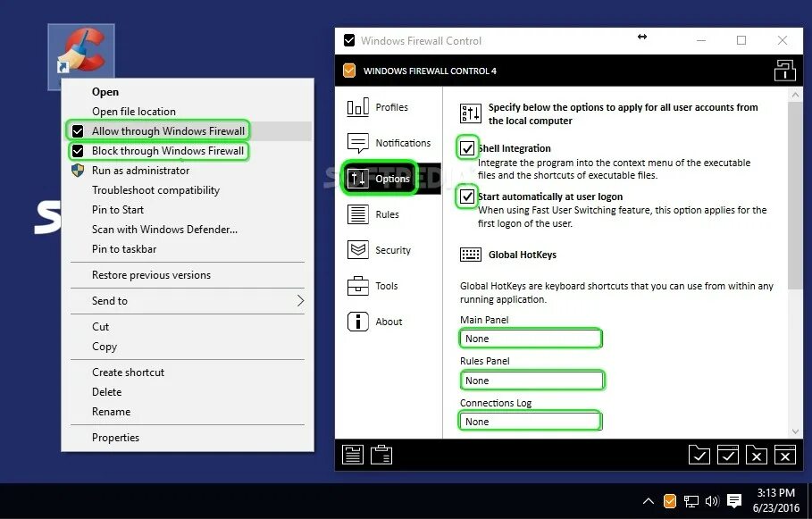Choose Cut in the context menu

coord(188,327)
